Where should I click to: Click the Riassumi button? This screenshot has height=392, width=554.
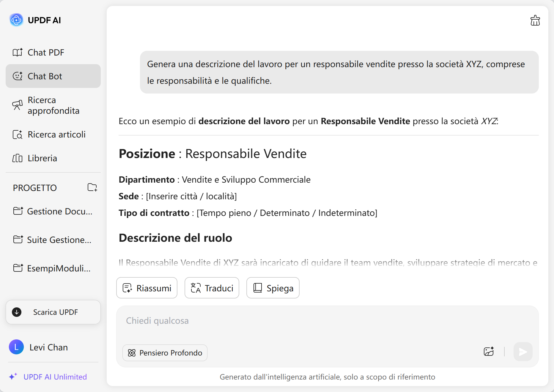pyautogui.click(x=147, y=288)
